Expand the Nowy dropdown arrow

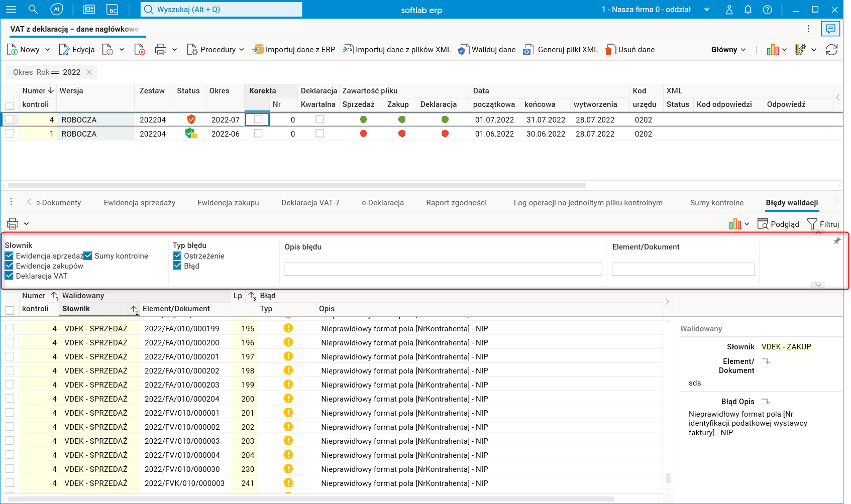(48, 50)
